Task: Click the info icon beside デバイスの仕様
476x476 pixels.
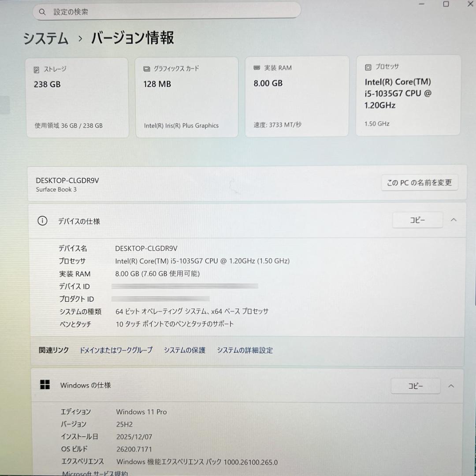Action: [42, 221]
